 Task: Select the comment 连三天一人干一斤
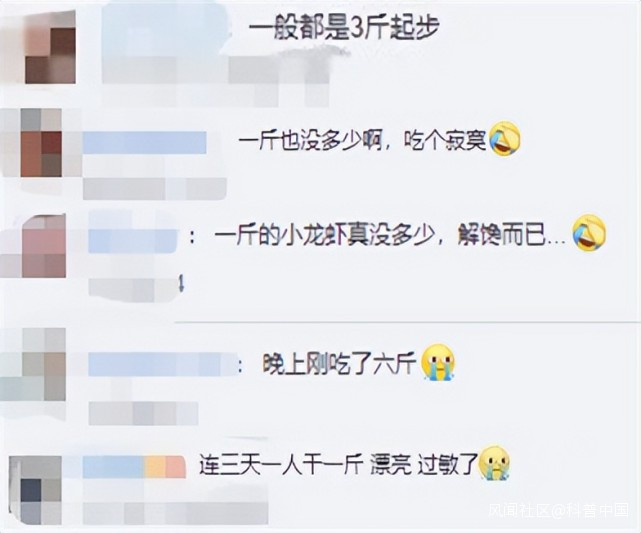pyautogui.click(x=282, y=464)
